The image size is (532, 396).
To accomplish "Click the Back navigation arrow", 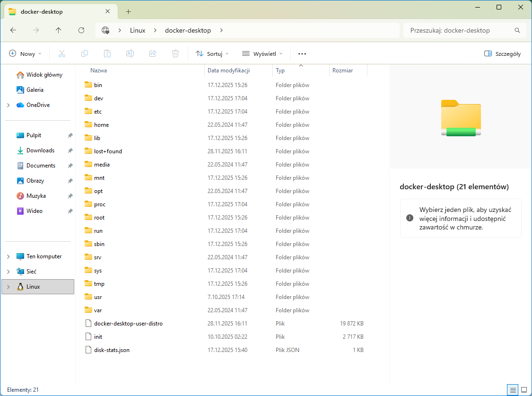I will (13, 30).
